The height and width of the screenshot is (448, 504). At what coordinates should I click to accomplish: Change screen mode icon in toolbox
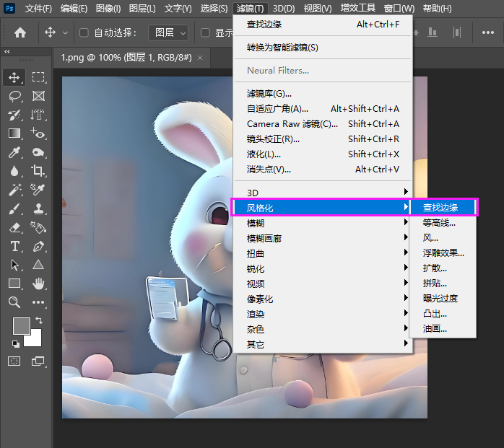(38, 361)
